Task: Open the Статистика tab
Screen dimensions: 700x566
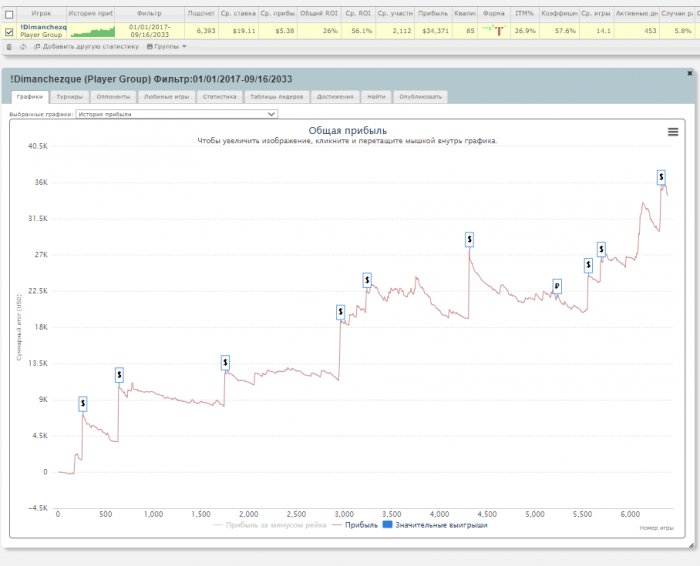Action: click(x=218, y=97)
